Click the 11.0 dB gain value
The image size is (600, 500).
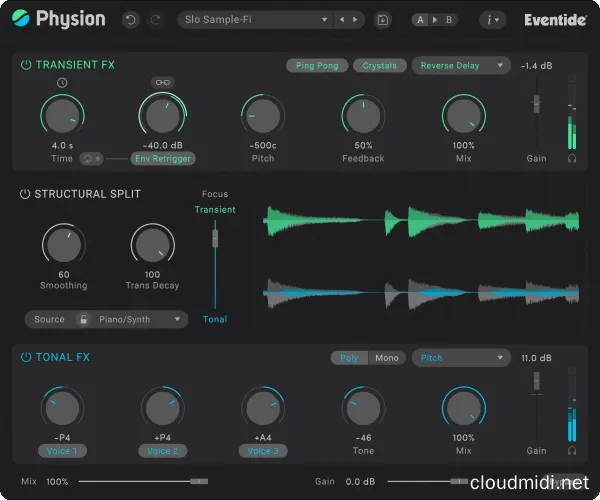pyautogui.click(x=536, y=358)
